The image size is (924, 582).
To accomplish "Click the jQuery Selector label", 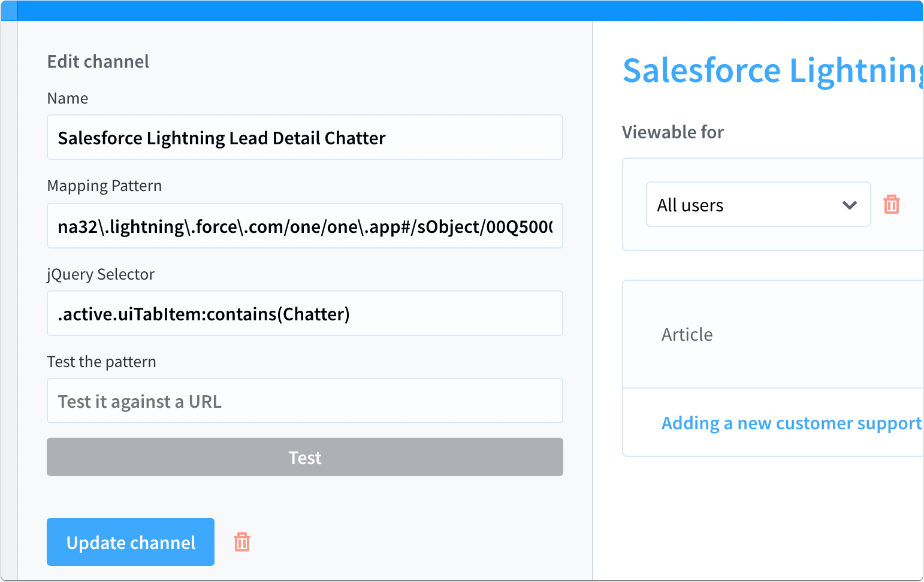I will coord(101,274).
